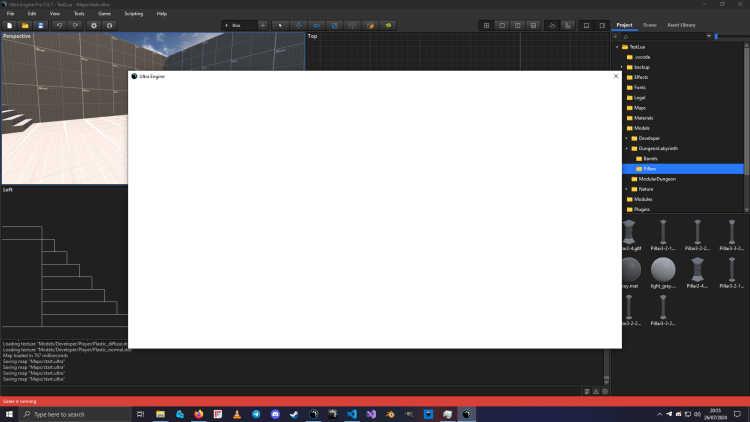This screenshot has width=750, height=422.
Task: Open the Help menu
Action: (x=162, y=14)
